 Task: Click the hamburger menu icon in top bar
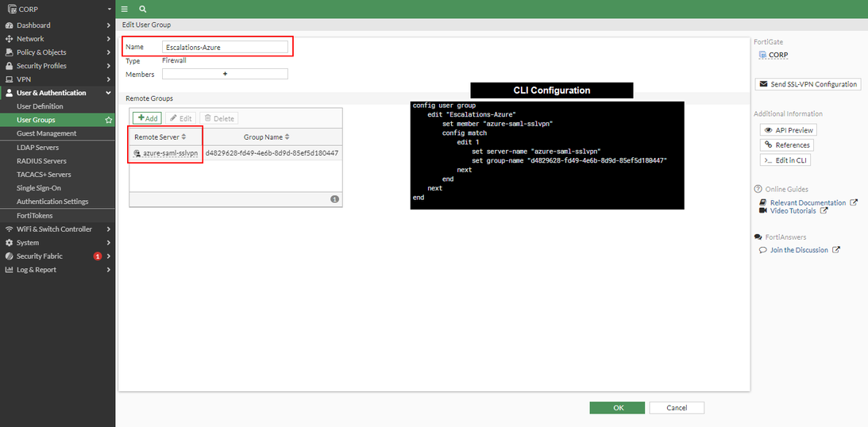click(x=124, y=9)
